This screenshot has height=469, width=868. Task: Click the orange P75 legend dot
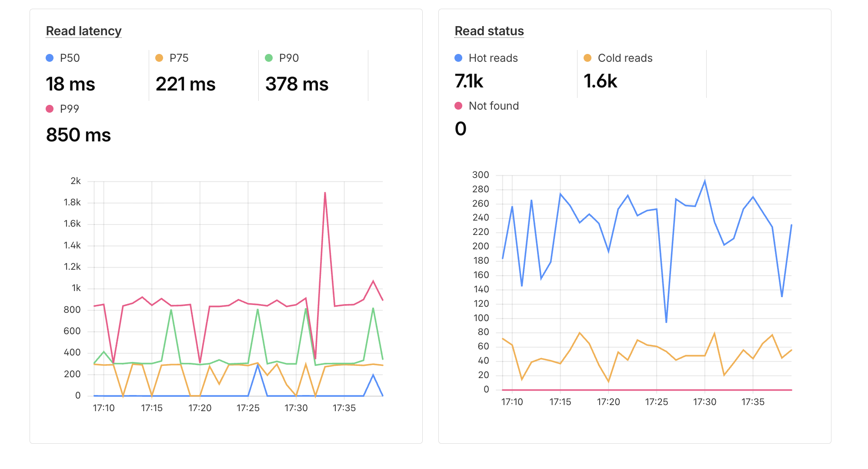tap(159, 58)
